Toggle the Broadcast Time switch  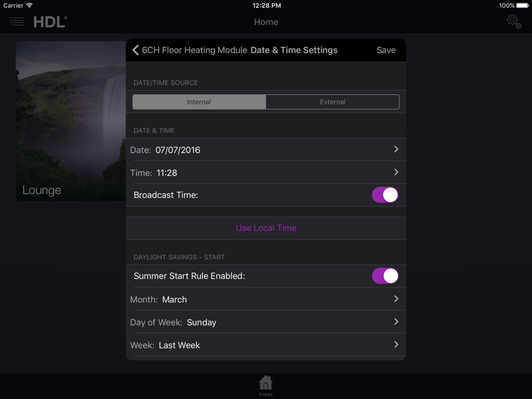(x=385, y=195)
